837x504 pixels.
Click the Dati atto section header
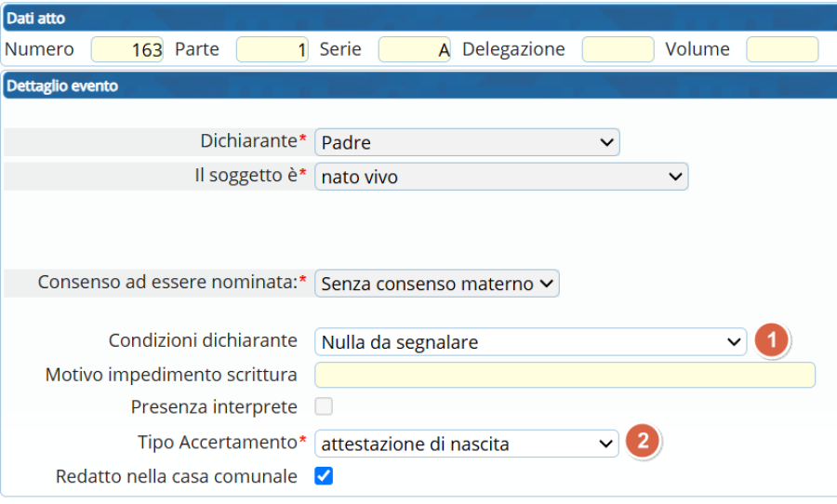pyautogui.click(x=419, y=19)
